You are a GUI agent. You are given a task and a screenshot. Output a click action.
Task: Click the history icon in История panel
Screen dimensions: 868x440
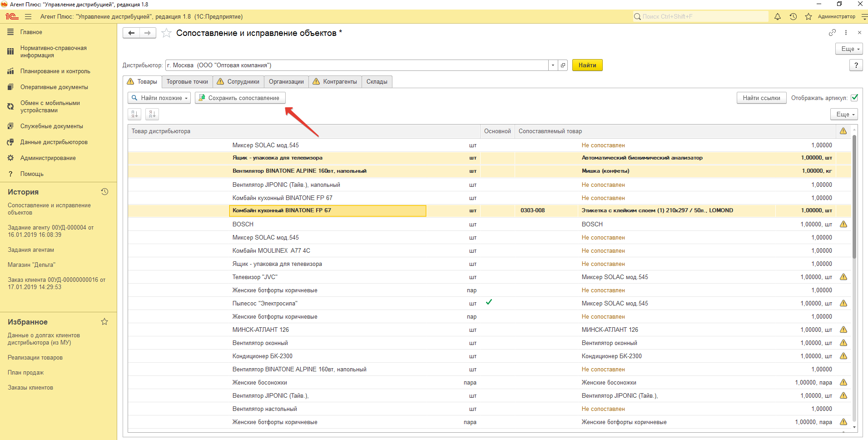(x=104, y=192)
